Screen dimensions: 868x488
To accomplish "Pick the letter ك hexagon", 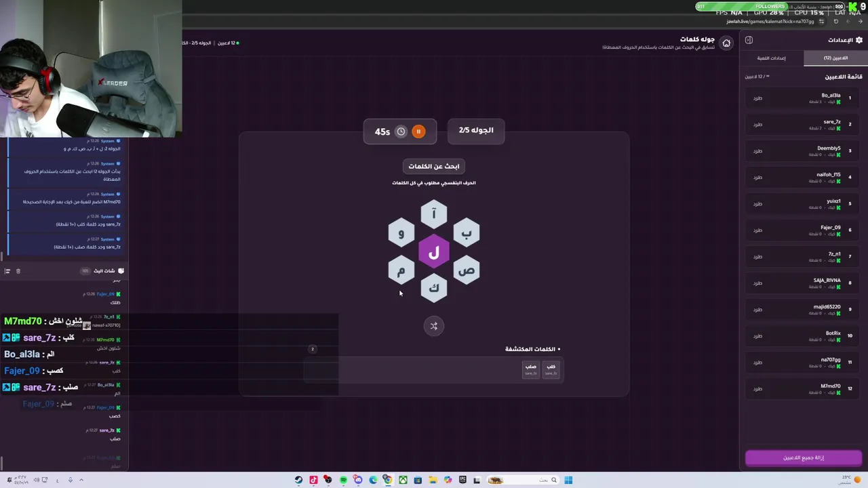I will coord(434,288).
